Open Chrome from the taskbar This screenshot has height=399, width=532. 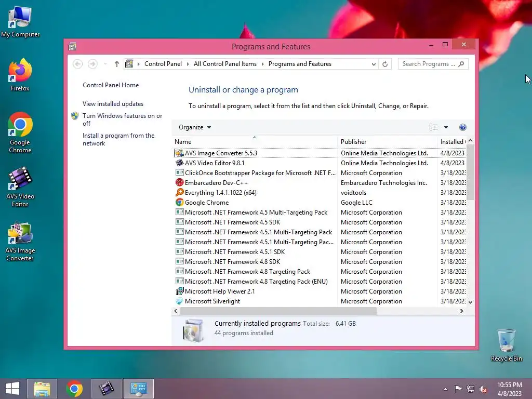(x=74, y=389)
